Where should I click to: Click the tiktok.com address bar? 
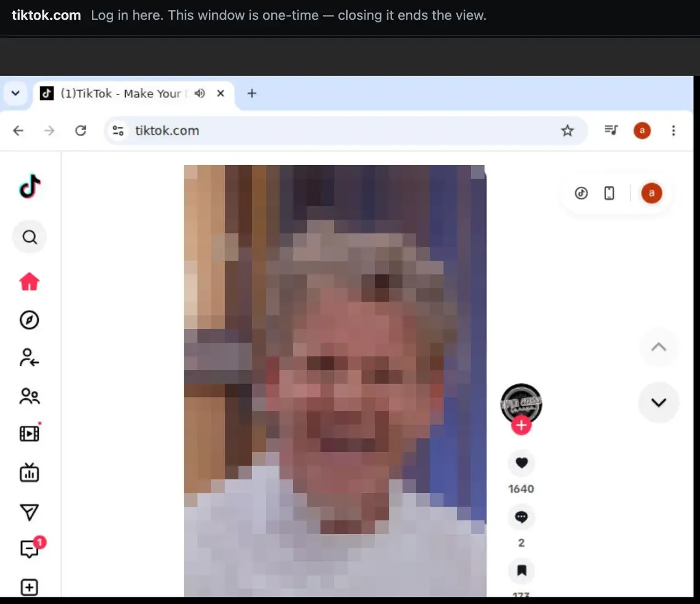click(x=346, y=131)
